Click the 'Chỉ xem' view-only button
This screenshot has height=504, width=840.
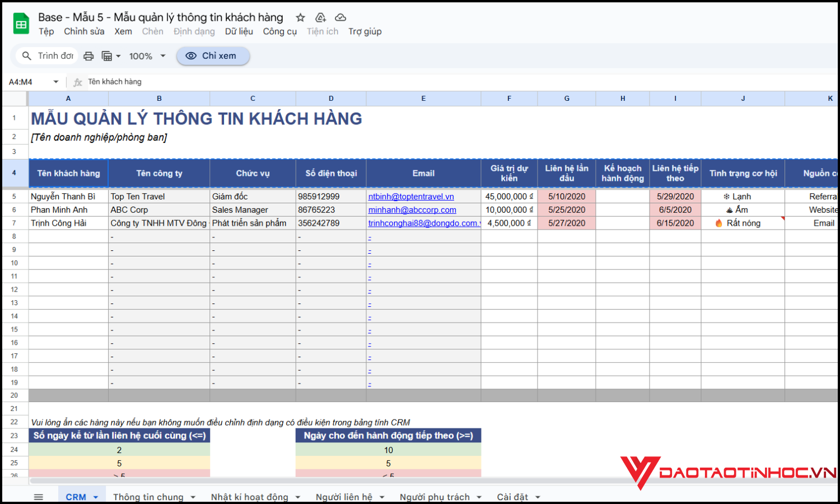click(x=213, y=56)
